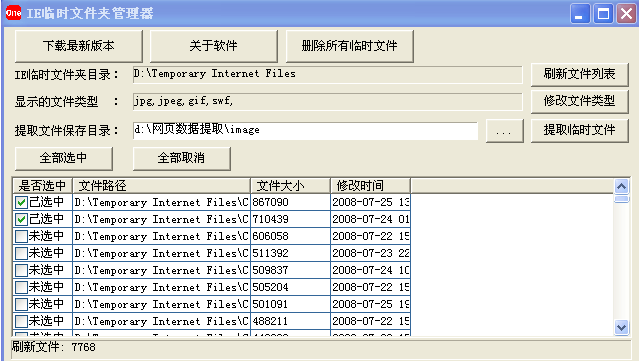
Task: Check the file row sized 509837
Action: (x=21, y=270)
